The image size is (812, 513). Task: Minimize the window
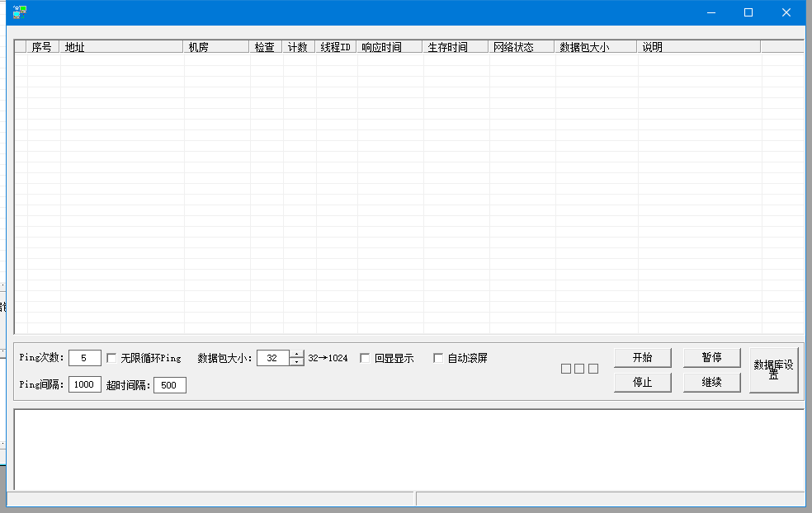point(711,12)
